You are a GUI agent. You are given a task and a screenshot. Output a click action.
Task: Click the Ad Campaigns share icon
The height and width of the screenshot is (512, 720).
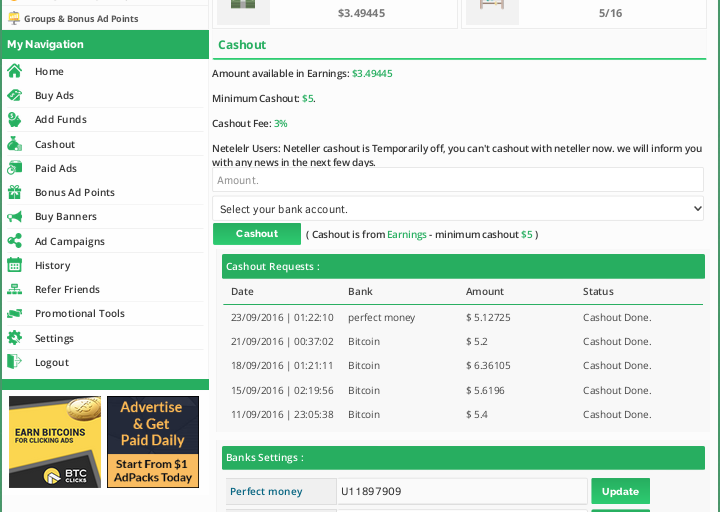coord(14,241)
